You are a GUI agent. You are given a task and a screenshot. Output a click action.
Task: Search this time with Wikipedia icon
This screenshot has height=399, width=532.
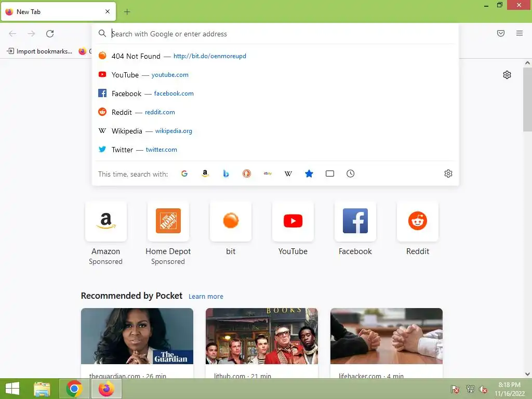pyautogui.click(x=288, y=174)
